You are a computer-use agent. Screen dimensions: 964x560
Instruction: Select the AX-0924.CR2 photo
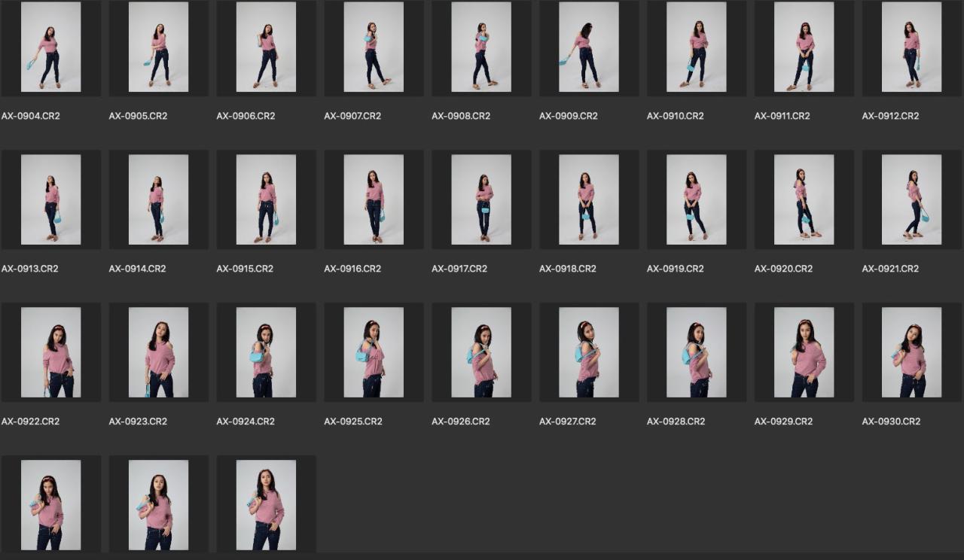pyautogui.click(x=266, y=352)
